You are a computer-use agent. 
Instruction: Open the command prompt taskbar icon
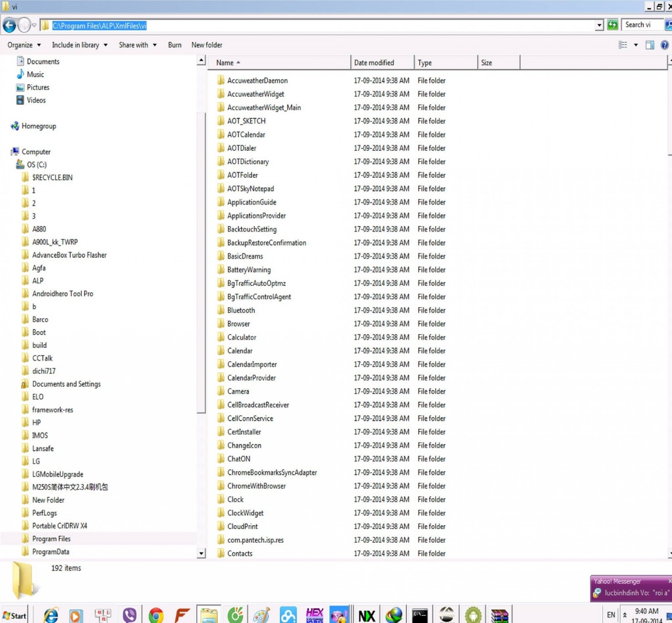(420, 615)
